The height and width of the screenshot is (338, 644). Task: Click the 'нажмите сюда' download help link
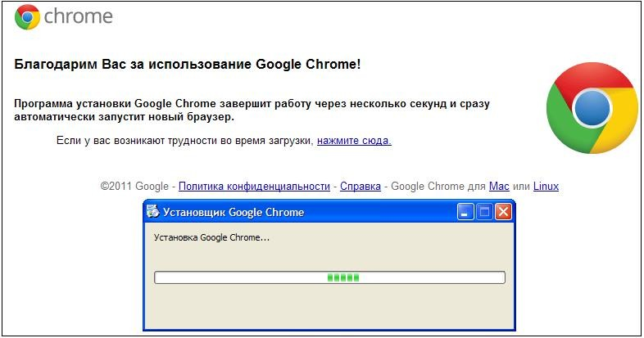click(x=354, y=141)
